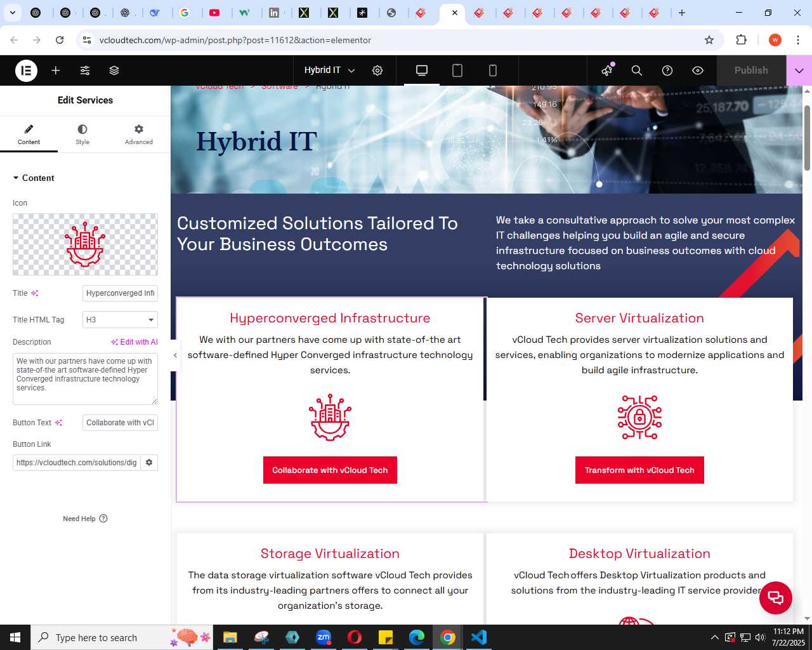The image size is (812, 650).
Task: Click Edit with AI link
Action: click(134, 342)
